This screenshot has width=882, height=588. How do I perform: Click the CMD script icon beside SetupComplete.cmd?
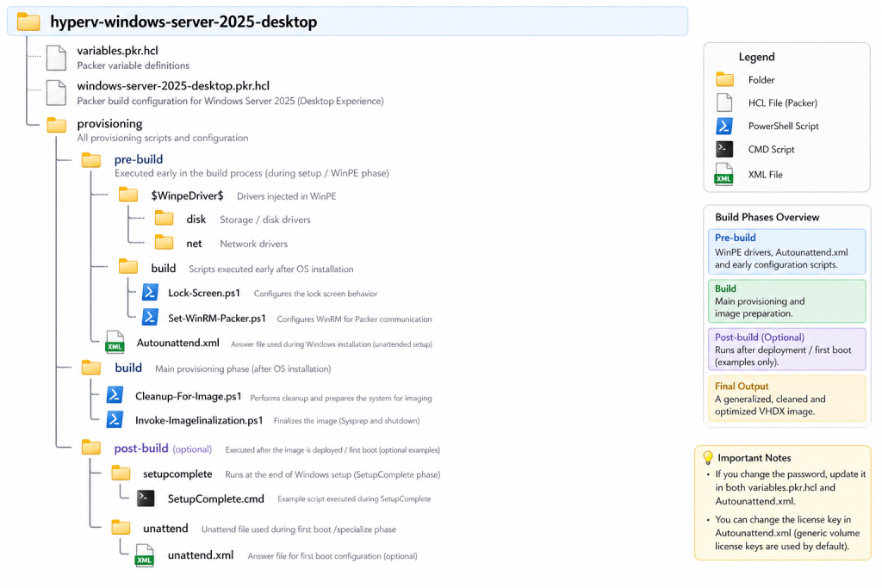pos(146,498)
